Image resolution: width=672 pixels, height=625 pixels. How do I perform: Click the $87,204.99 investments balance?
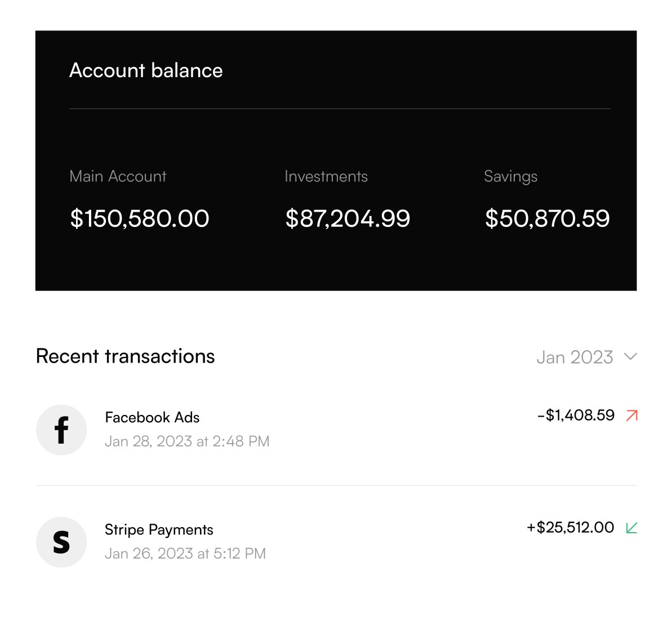[x=348, y=218]
